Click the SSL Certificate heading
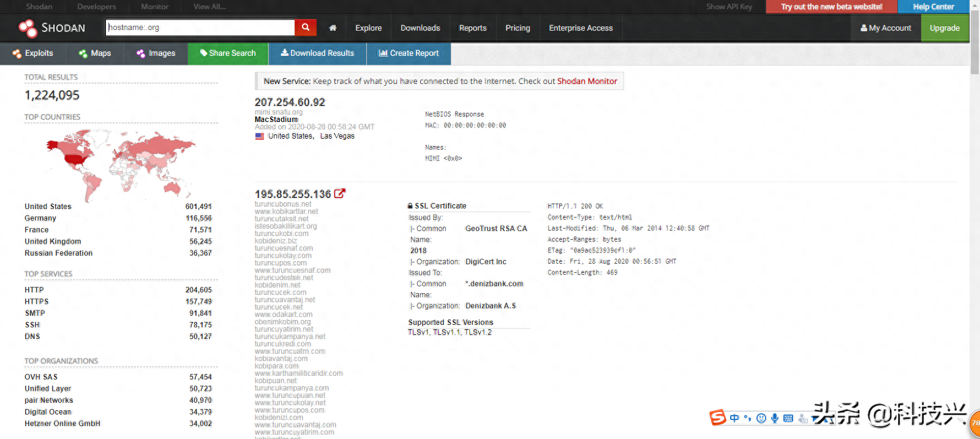The image size is (980, 439). pyautogui.click(x=440, y=206)
